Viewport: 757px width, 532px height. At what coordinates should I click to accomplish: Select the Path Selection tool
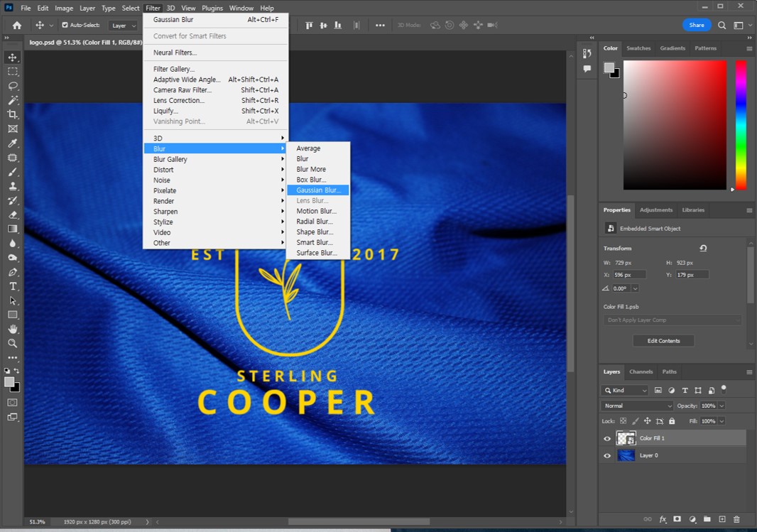[13, 300]
